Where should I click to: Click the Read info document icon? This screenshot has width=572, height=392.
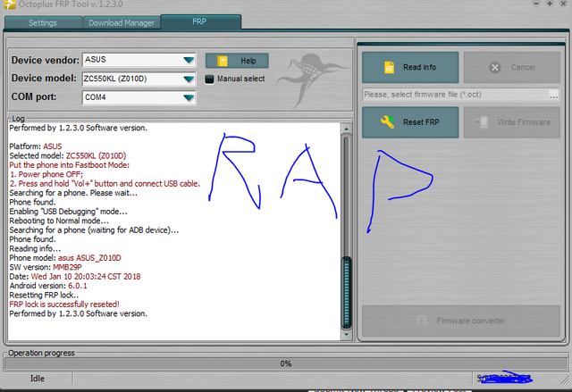[390, 67]
